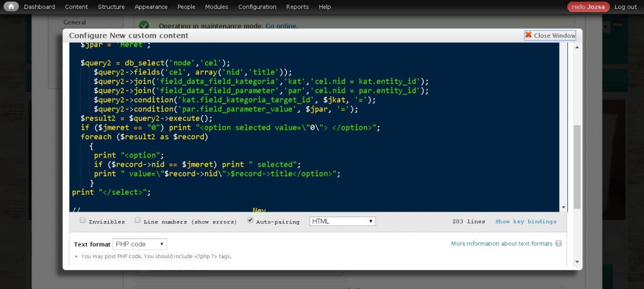Click the code editor scroll down arrow
Viewport: 644px width, 289px height.
coord(563,207)
